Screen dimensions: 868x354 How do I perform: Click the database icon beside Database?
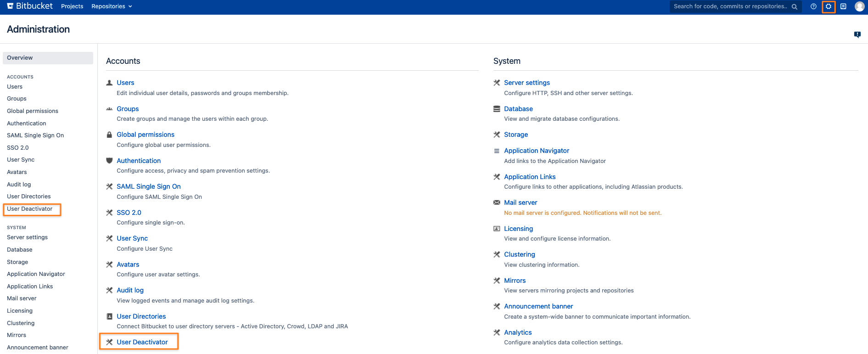point(497,109)
